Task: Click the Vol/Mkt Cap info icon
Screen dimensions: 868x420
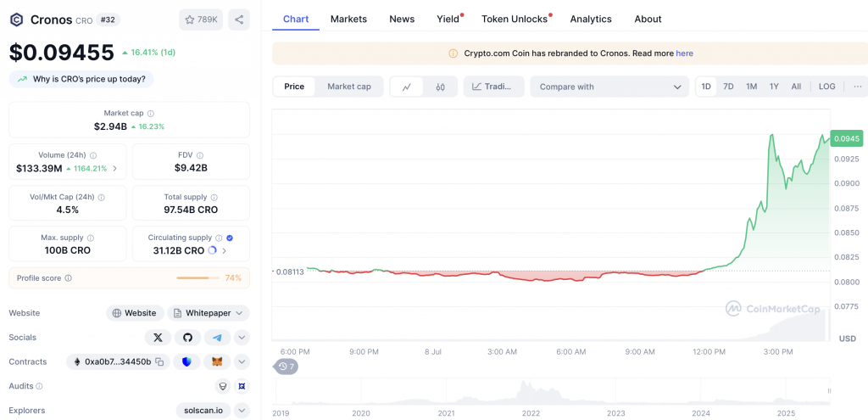Action: 102,197
